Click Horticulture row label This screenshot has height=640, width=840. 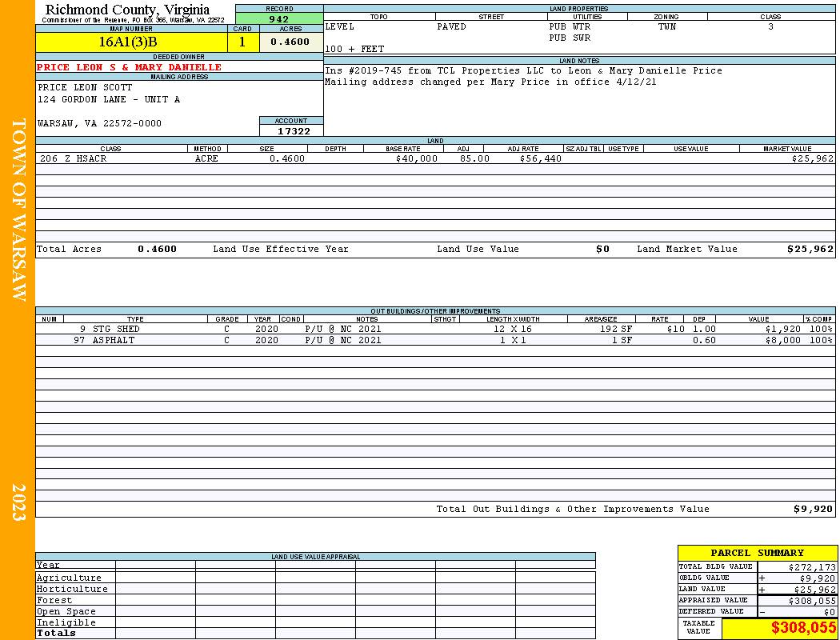(x=72, y=589)
